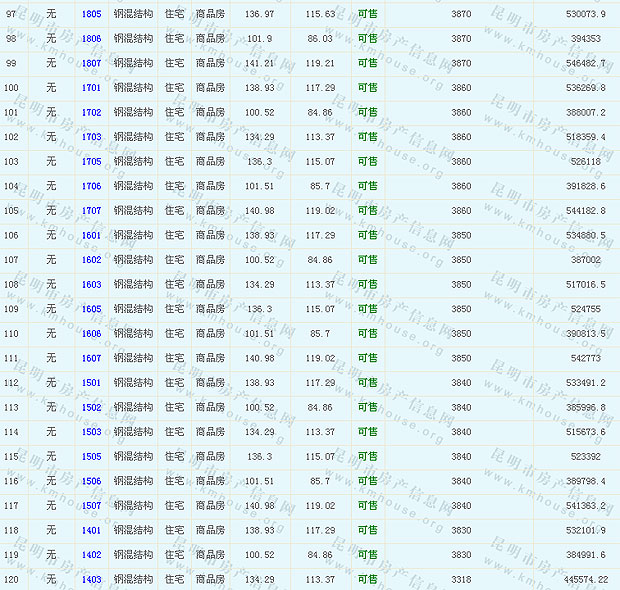Open room 1706 link
The height and width of the screenshot is (590, 620).
[x=91, y=186]
